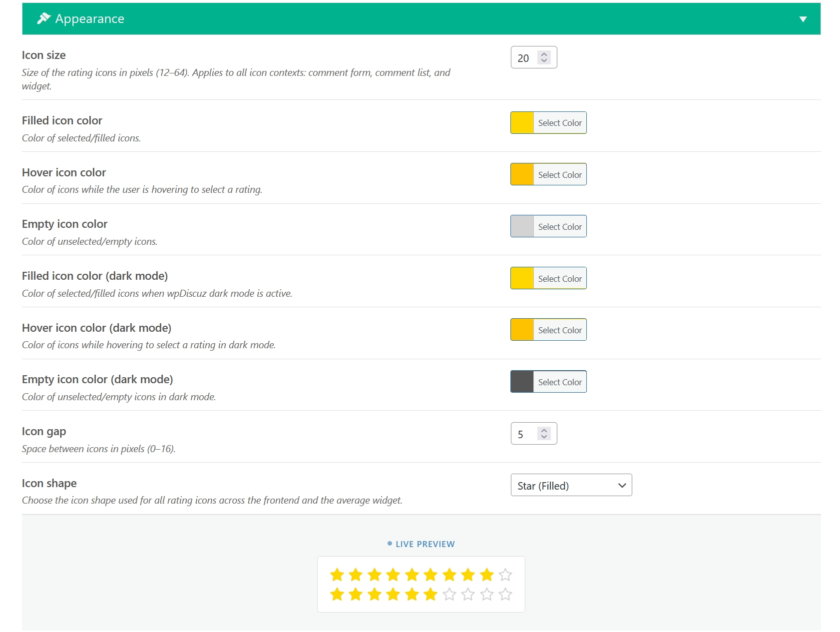Click the last empty star in bottom preview row
The image size is (840, 632).
point(505,595)
